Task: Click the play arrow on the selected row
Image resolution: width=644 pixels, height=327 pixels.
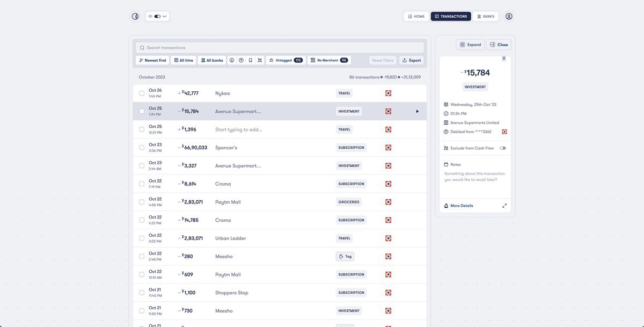Action: (417, 112)
